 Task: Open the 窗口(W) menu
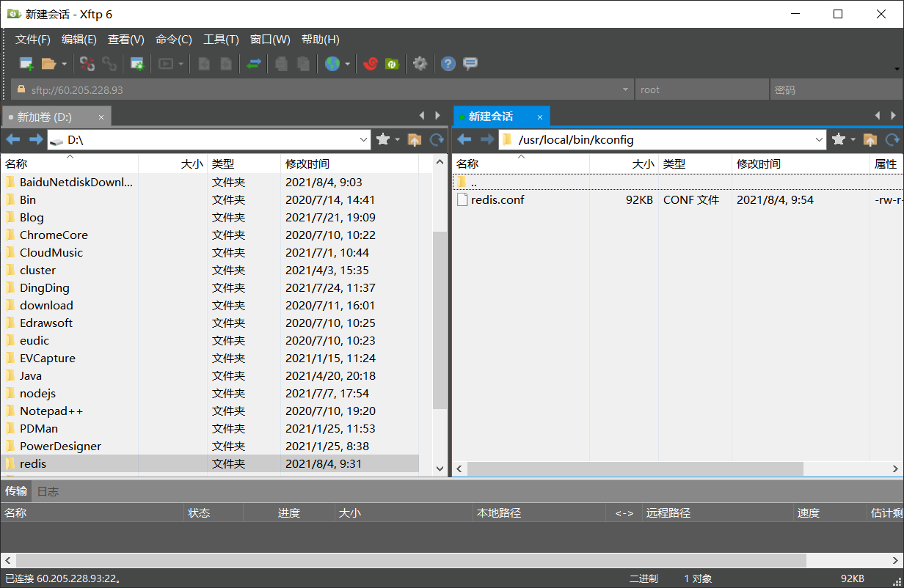[270, 40]
